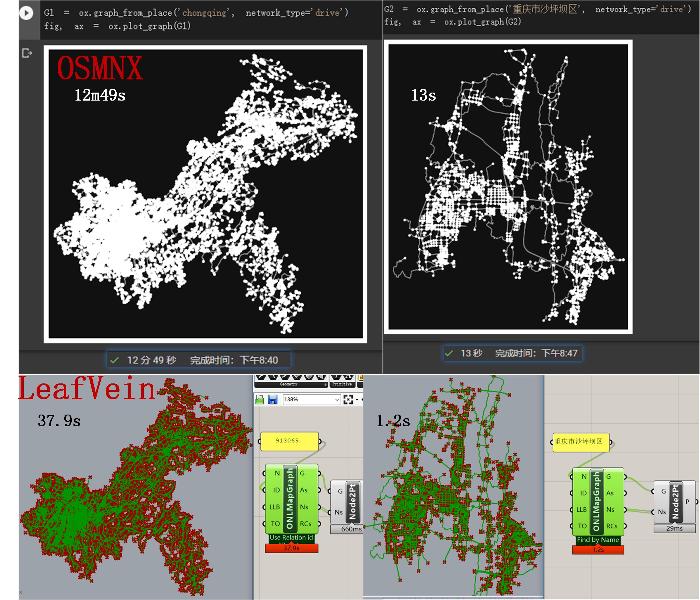This screenshot has width=700, height=600.
Task: Click the G2 graph_from_place code line
Action: tap(537, 9)
